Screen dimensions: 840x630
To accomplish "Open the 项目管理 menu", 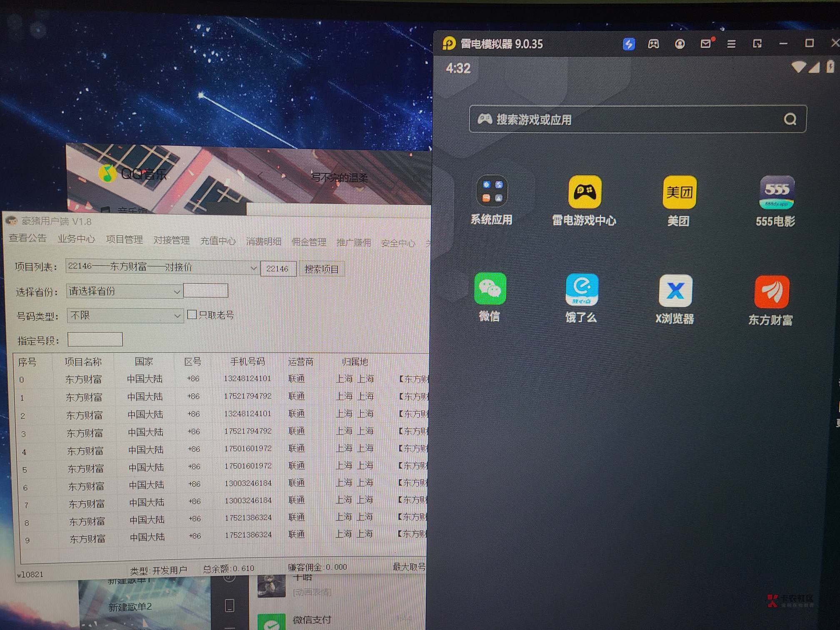I will coord(124,240).
